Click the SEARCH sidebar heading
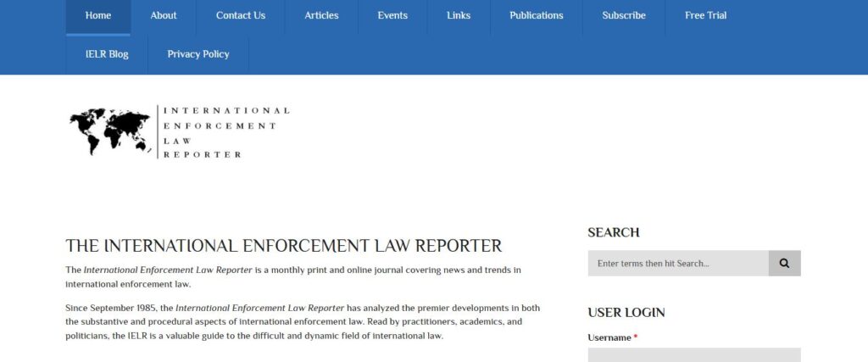This screenshot has width=868, height=362. (x=613, y=232)
